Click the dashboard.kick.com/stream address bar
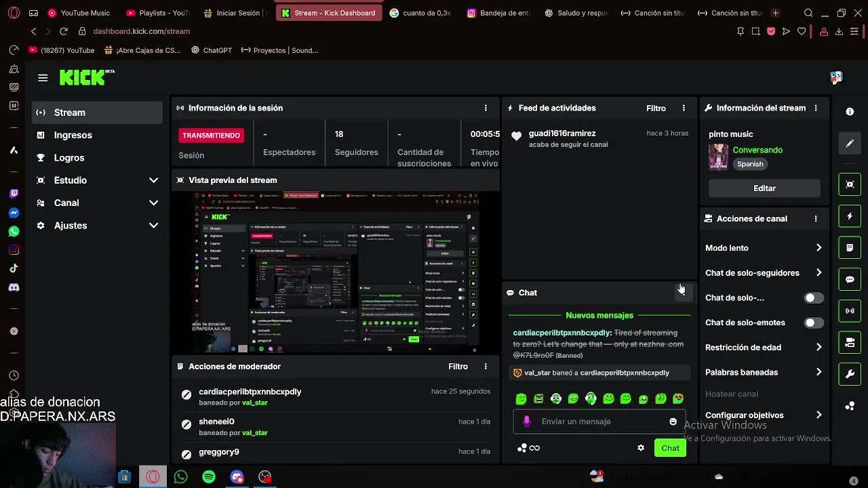This screenshot has width=868, height=488. tap(141, 31)
